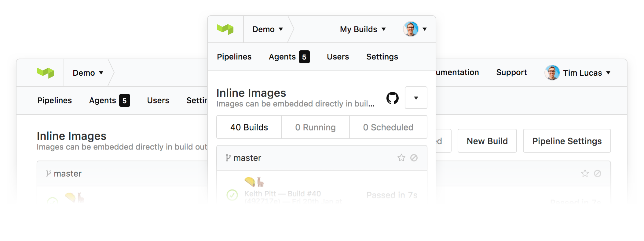Expand the pipeline actions dropdown beside the GitHub icon
644x241 pixels.
pyautogui.click(x=416, y=98)
